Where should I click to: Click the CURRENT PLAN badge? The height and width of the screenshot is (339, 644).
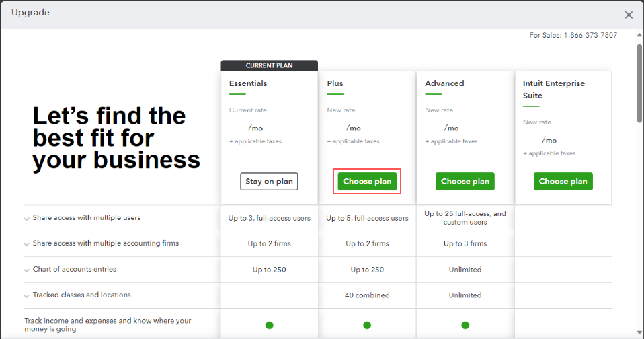270,65
